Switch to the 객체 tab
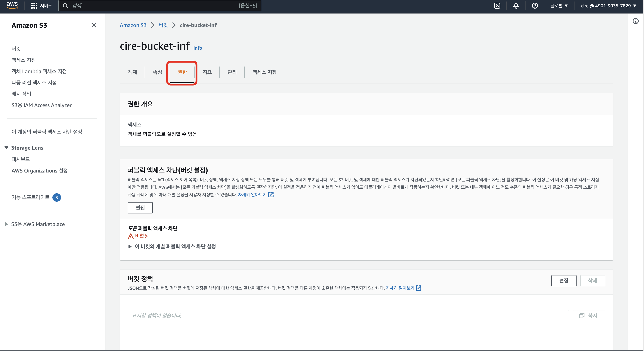 pyautogui.click(x=132, y=72)
